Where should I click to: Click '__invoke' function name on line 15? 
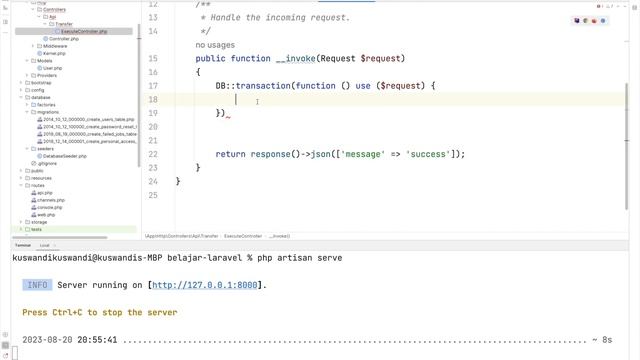coord(296,58)
